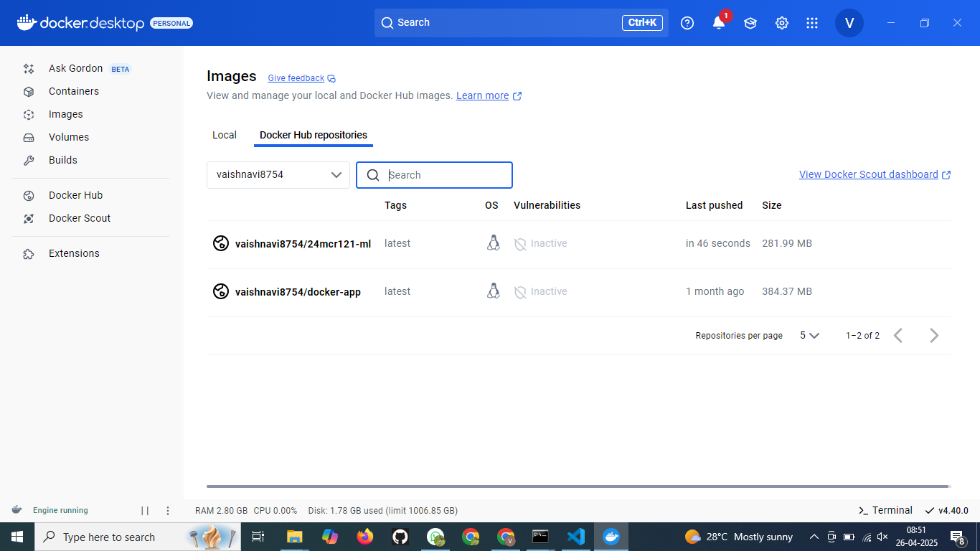Click the 384.37 MB size value
This screenshot has width=980, height=551.
point(787,292)
